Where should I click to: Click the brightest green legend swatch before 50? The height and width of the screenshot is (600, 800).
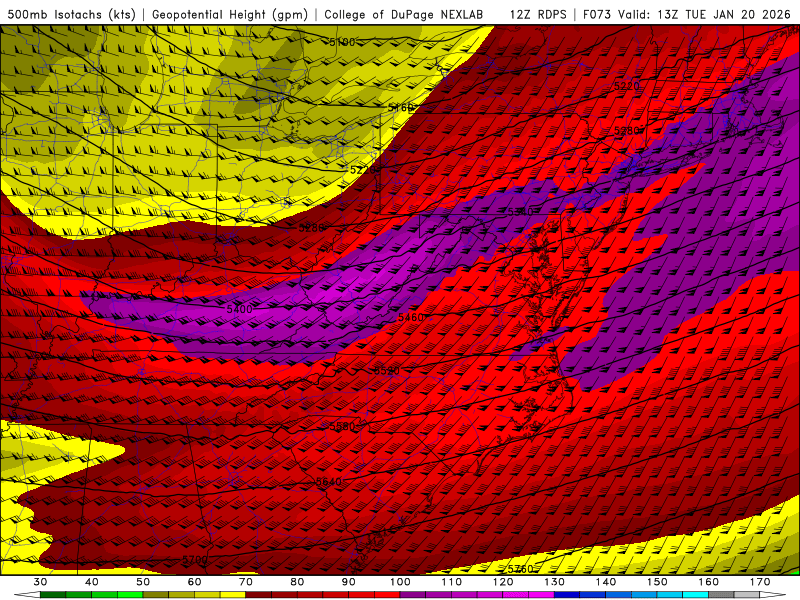(130, 594)
